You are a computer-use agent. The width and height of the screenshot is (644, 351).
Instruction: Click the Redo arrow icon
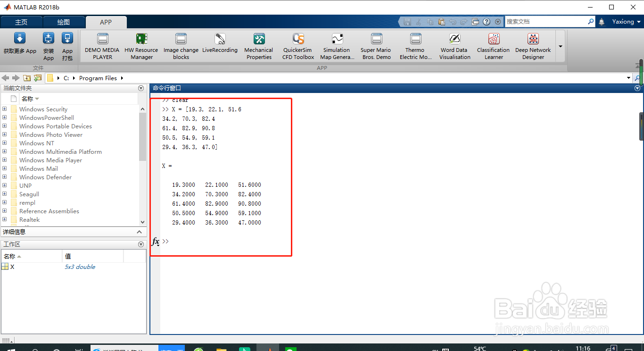pyautogui.click(x=464, y=22)
